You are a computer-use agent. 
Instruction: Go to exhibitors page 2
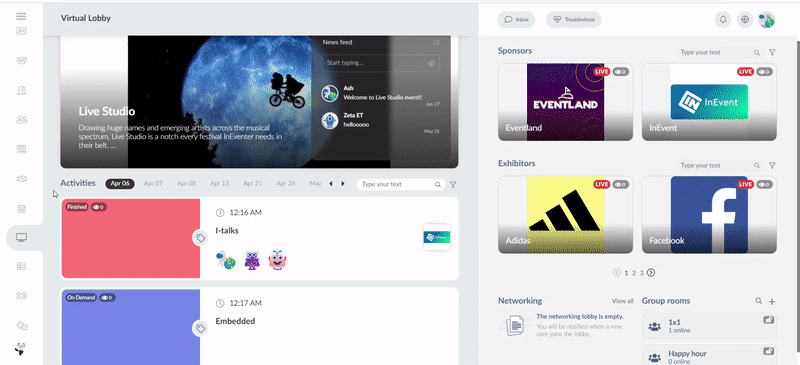pyautogui.click(x=634, y=273)
